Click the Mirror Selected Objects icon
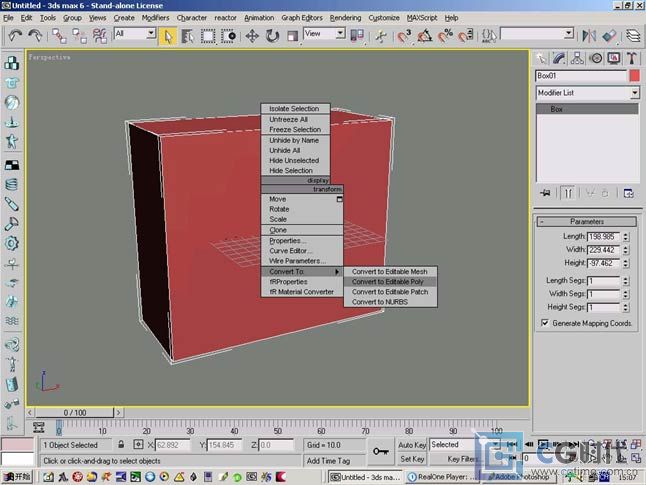Image resolution: width=646 pixels, height=485 pixels. 589,36
